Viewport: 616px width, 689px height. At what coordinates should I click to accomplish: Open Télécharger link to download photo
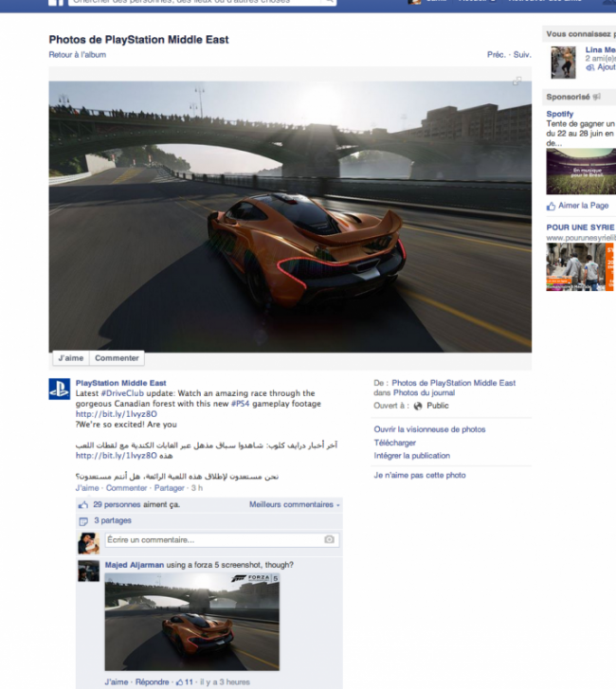point(394,443)
